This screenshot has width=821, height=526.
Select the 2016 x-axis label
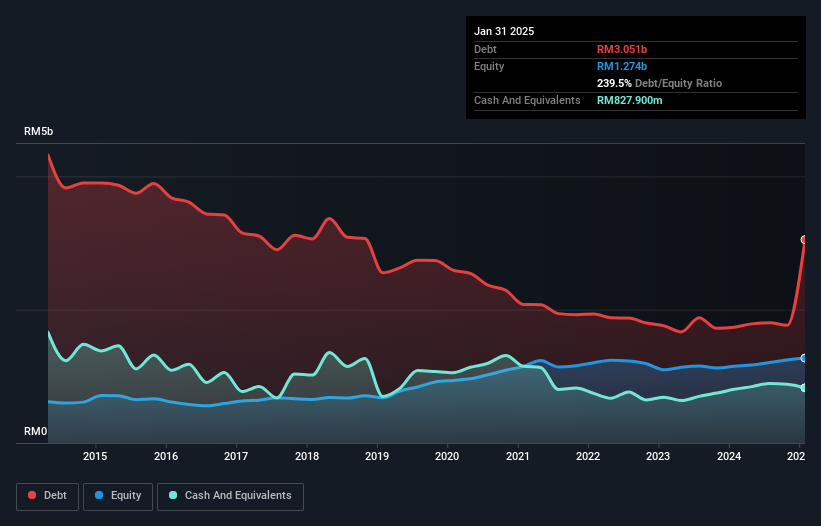[x=166, y=456]
